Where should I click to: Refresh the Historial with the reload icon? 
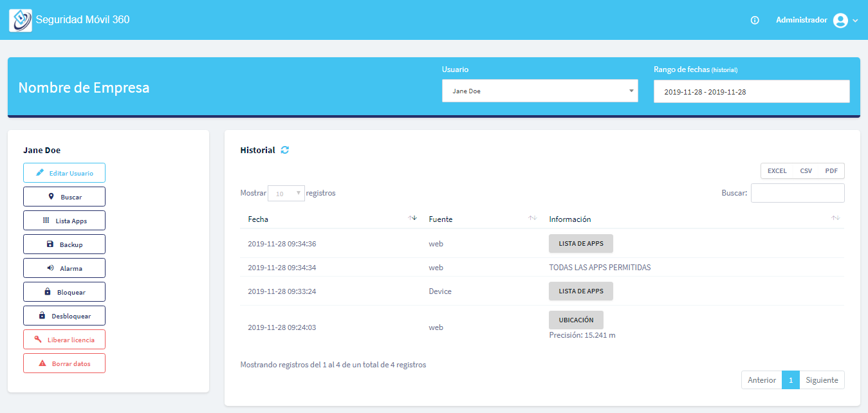coord(285,150)
